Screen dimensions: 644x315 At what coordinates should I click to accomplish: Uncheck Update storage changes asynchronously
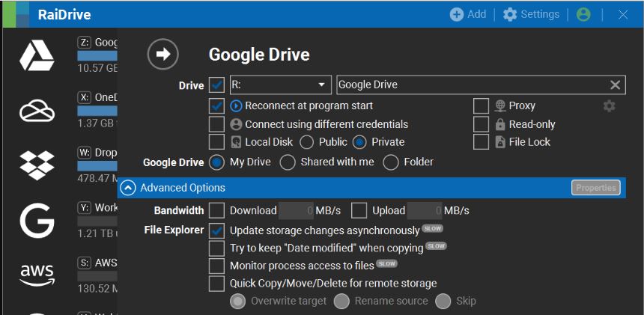click(216, 230)
